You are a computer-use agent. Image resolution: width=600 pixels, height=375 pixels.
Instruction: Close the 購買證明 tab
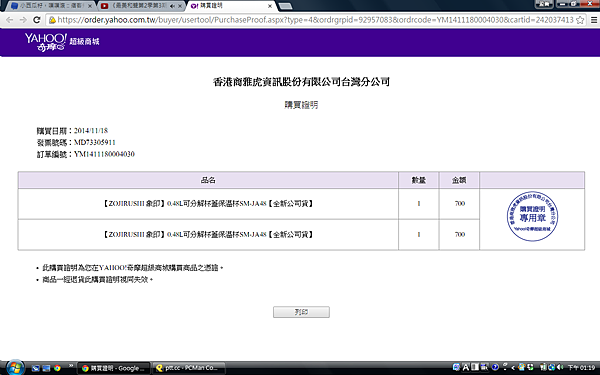(x=270, y=6)
